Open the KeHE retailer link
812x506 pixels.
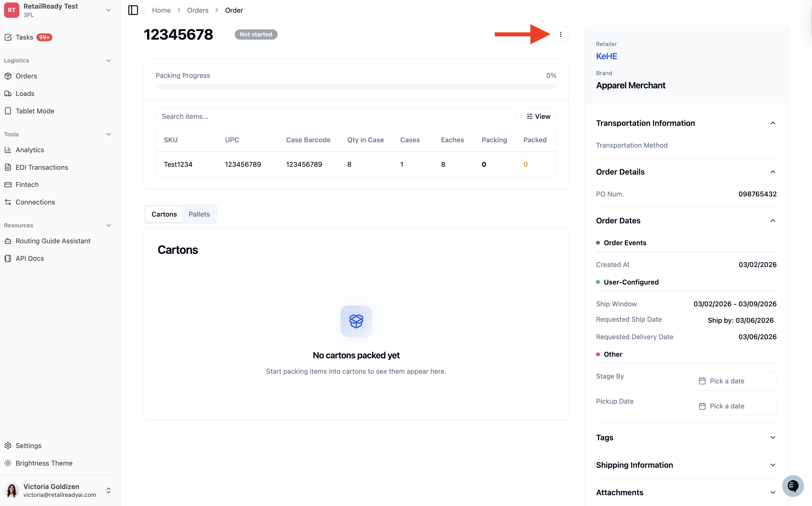pos(606,56)
